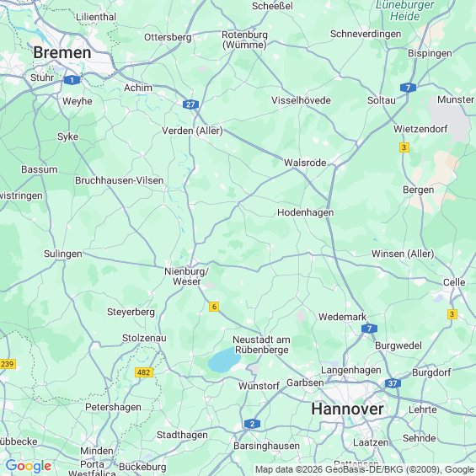Open the Google logo link
Viewport: 476px width, 476px height.
(x=29, y=466)
